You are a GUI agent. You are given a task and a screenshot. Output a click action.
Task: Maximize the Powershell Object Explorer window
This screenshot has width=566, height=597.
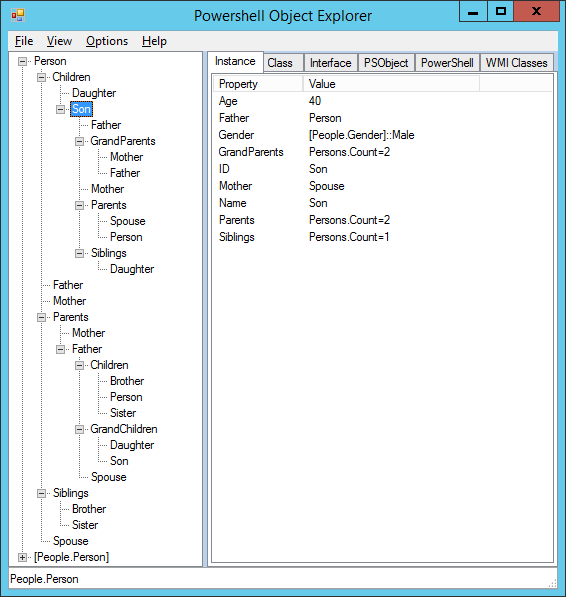point(500,11)
